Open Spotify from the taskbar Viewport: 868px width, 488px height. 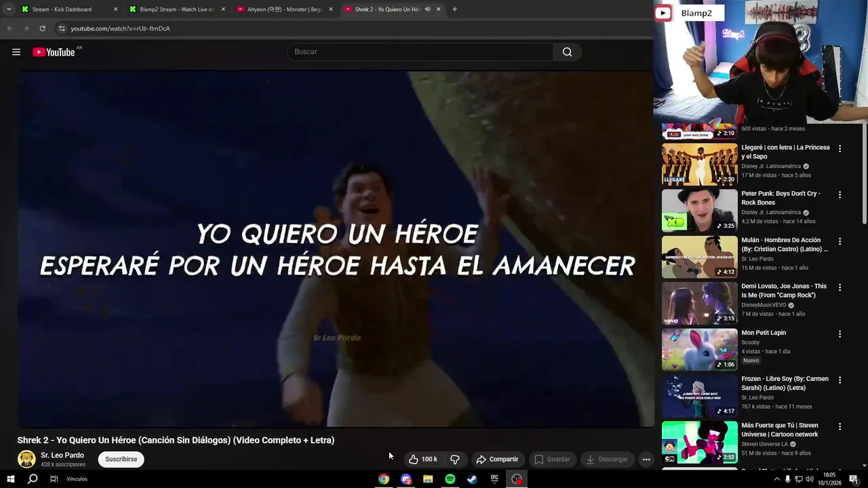pos(450,479)
